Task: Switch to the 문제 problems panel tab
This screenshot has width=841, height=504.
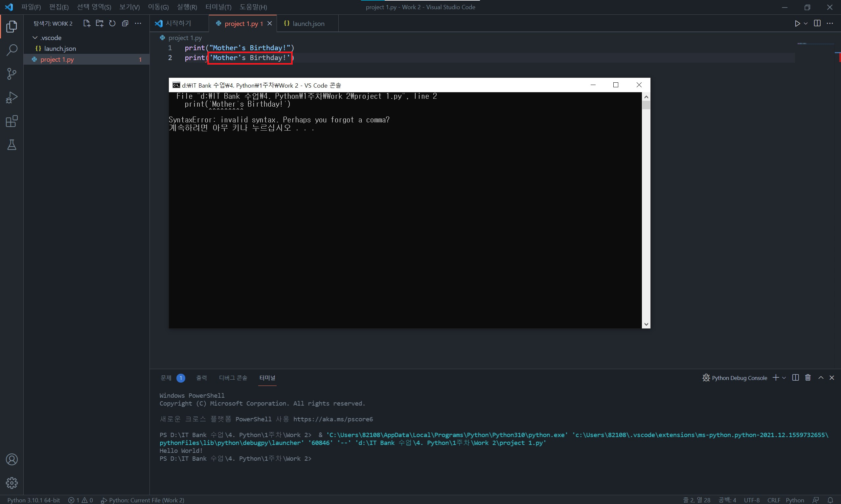Action: coord(166,378)
